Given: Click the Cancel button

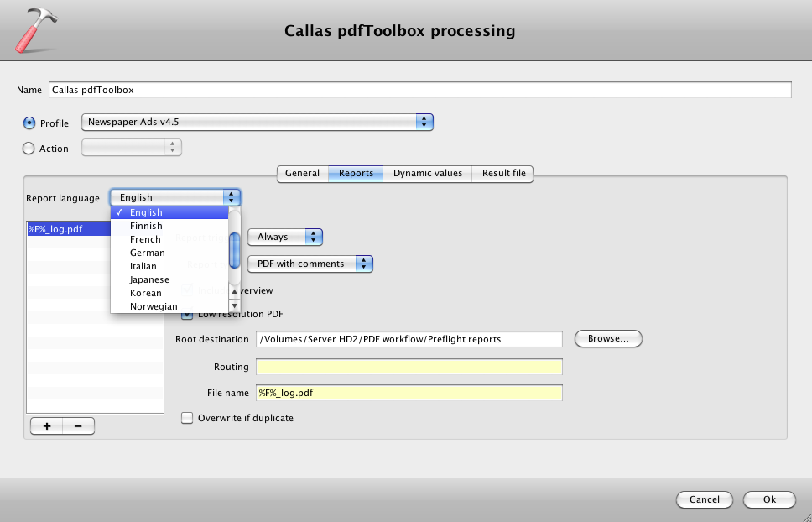Looking at the screenshot, I should pyautogui.click(x=705, y=499).
